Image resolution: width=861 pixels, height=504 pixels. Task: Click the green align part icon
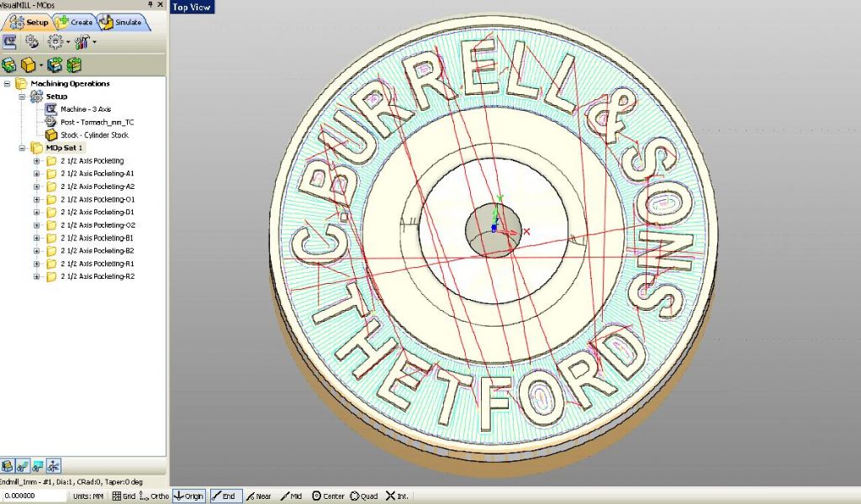(8, 66)
